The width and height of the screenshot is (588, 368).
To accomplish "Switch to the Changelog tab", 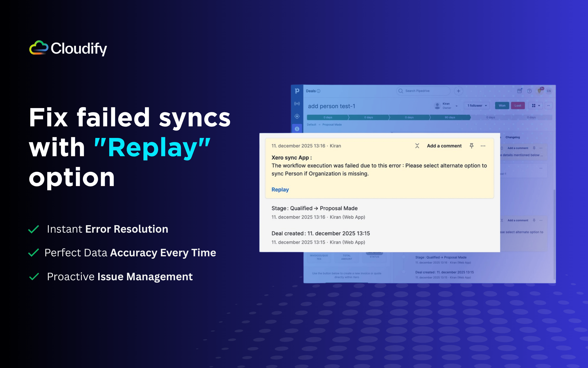I will [512, 137].
